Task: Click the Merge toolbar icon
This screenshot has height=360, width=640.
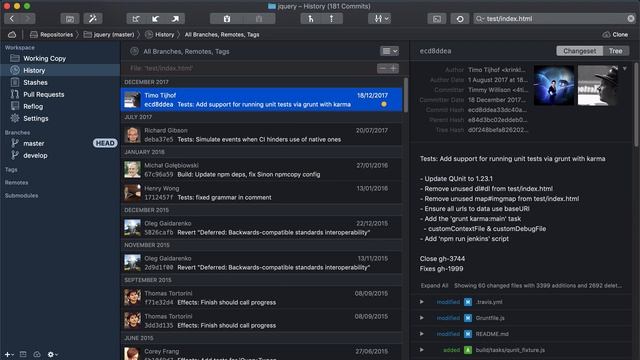Action: [x=311, y=19]
